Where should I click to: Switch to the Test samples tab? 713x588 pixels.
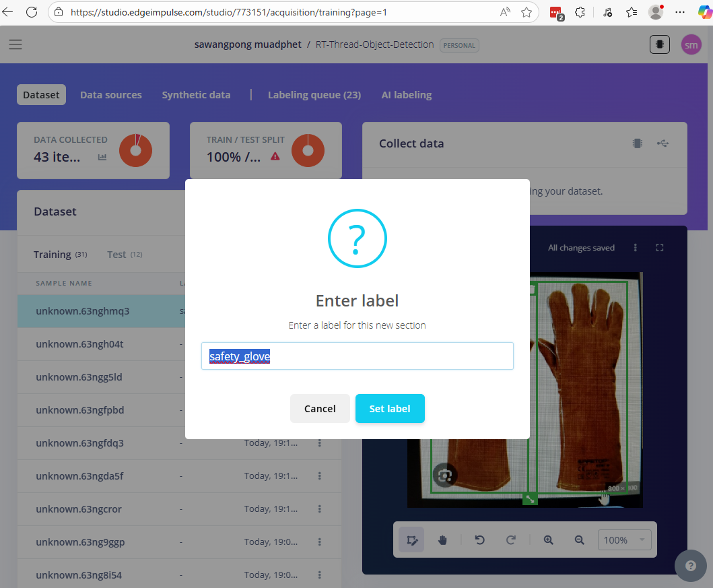116,255
